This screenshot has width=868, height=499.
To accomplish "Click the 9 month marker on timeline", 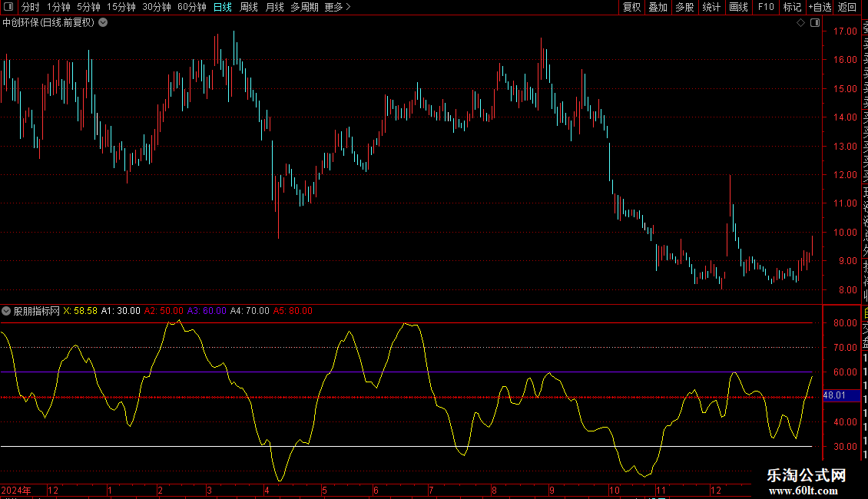I will pos(552,490).
